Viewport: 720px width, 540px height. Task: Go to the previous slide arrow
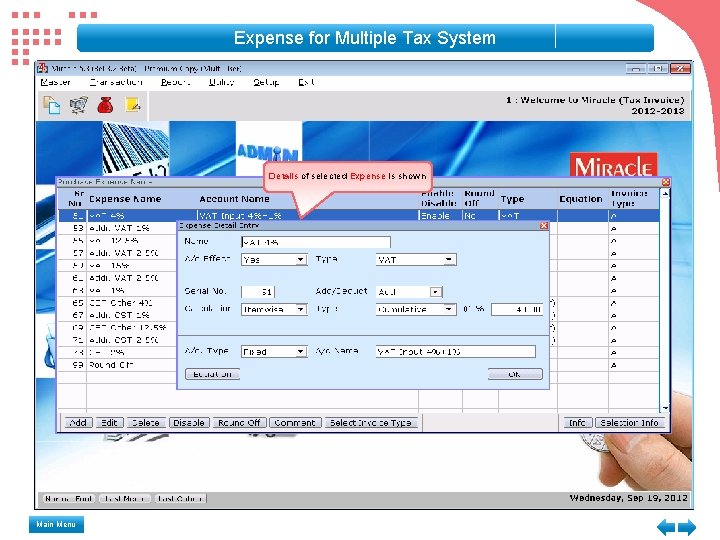pos(666,527)
